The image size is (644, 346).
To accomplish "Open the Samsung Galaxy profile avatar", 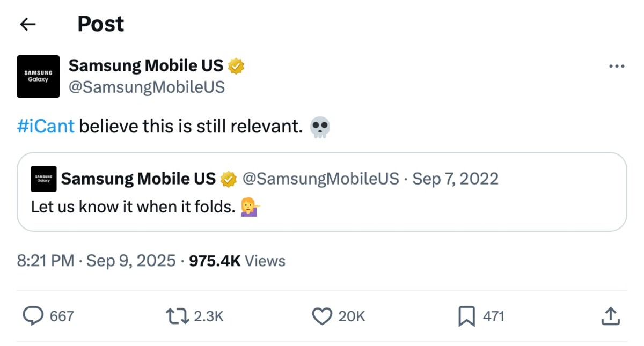I will click(38, 76).
